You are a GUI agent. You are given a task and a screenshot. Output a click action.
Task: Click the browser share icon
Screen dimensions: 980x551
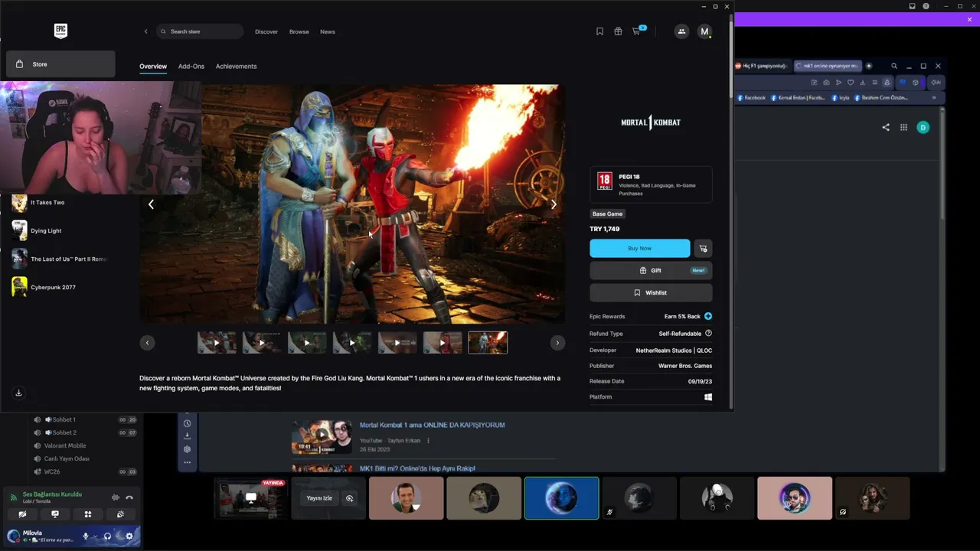(886, 127)
